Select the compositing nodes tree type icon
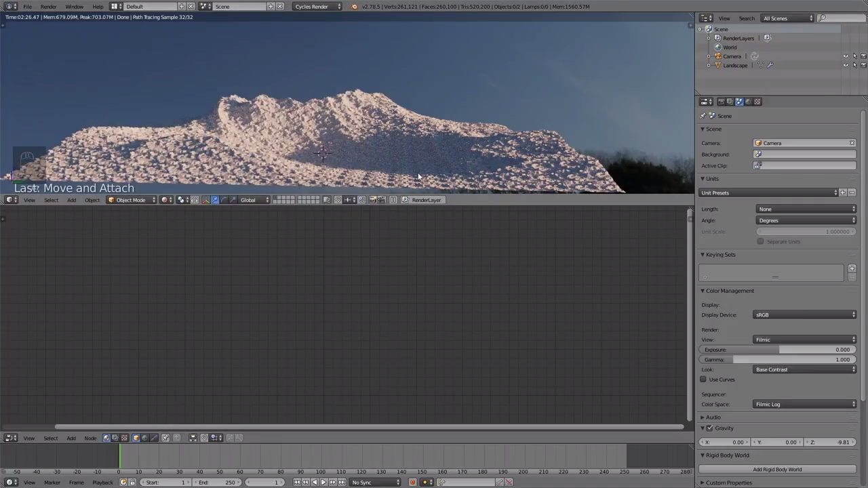The image size is (868, 488). 115,438
